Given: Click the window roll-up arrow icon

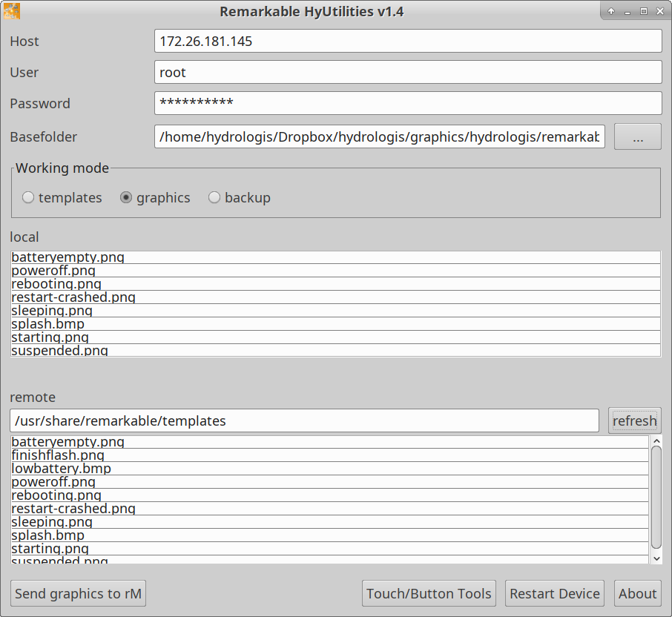Looking at the screenshot, I should [x=611, y=12].
